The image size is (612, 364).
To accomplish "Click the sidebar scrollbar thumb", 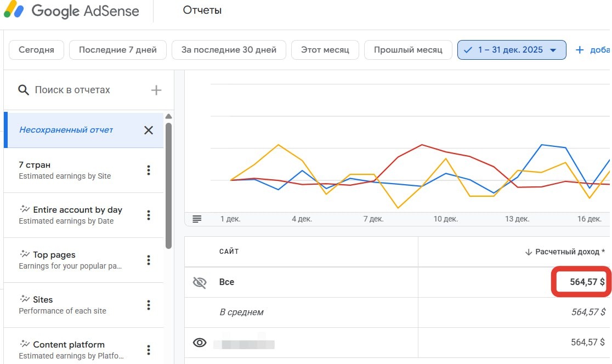I will click(168, 186).
